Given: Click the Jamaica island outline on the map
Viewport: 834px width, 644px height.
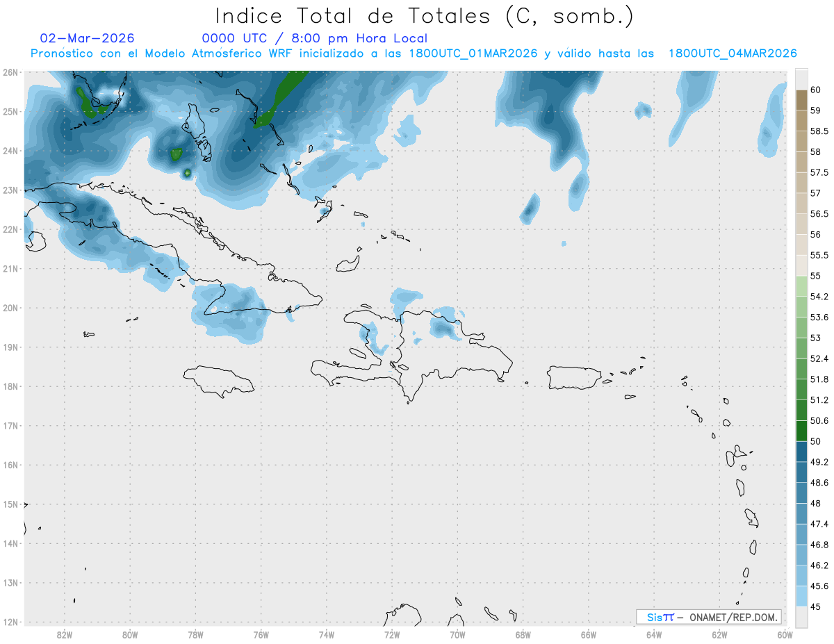Looking at the screenshot, I should coord(220,381).
